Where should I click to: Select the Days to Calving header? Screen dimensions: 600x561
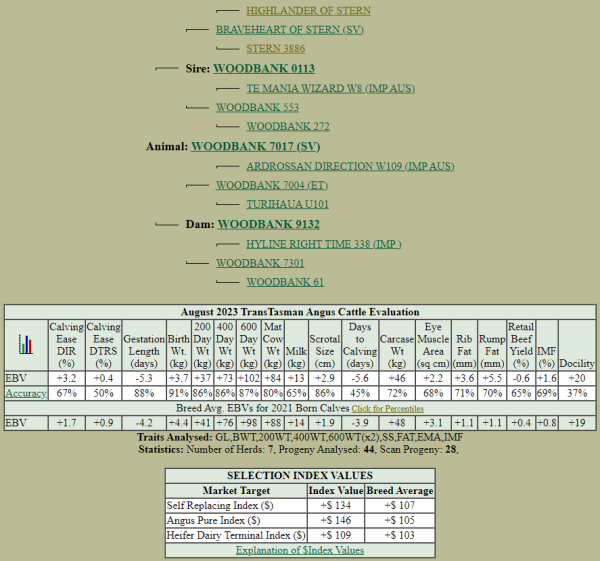click(360, 345)
